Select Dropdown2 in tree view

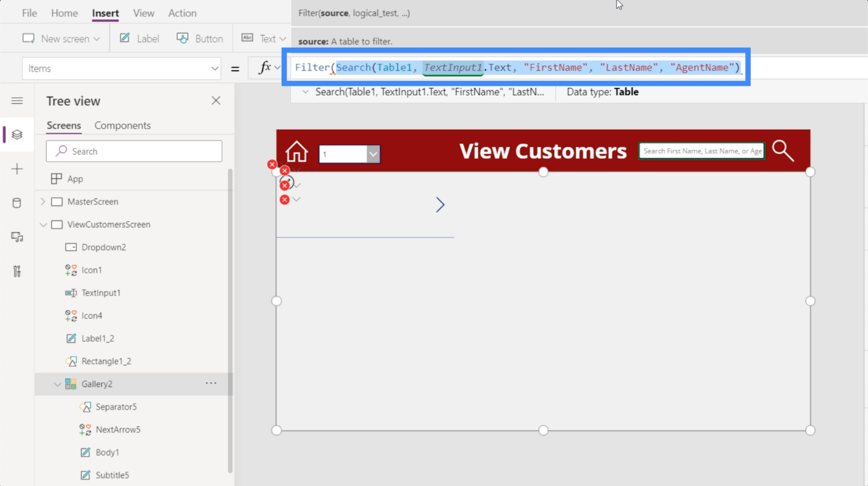103,247
